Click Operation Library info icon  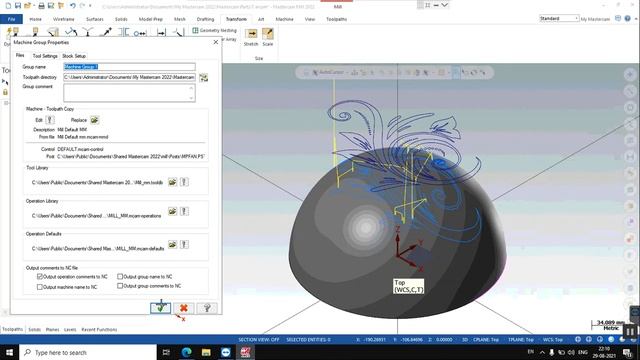coord(184,211)
